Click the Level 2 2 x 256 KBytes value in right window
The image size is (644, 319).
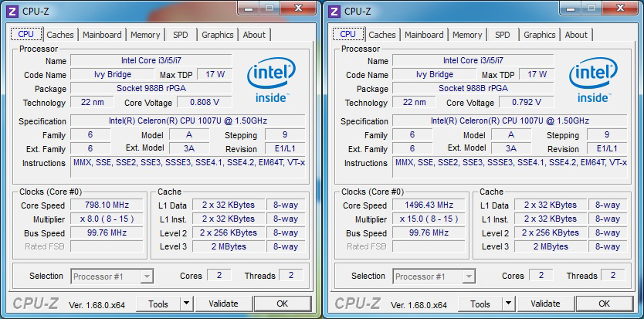(551, 232)
